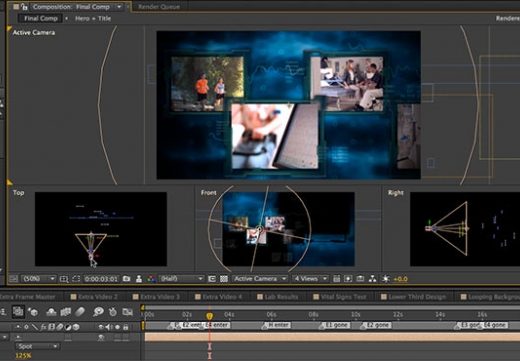520x361 pixels.
Task: Select the E2 gone composition marker
Action: [x=377, y=325]
